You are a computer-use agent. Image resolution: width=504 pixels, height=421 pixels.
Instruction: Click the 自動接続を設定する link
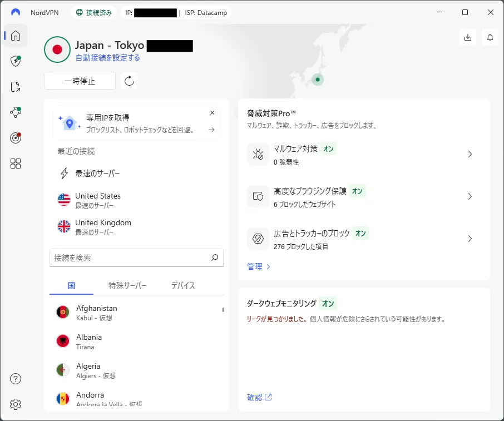(x=107, y=58)
